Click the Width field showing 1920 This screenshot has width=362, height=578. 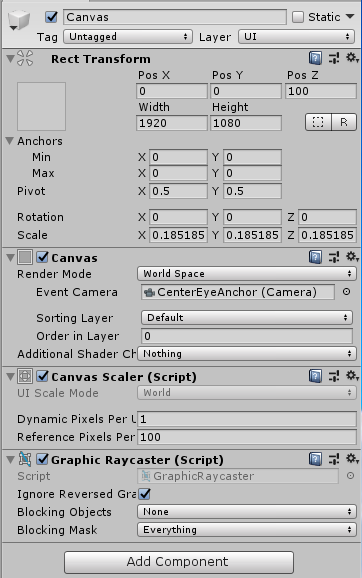pyautogui.click(x=172, y=123)
